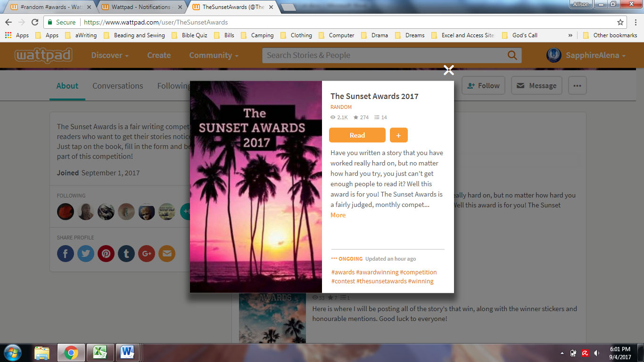This screenshot has width=644, height=362.
Task: Click the Sunset Awards 2017 cover image
Action: coord(256,187)
